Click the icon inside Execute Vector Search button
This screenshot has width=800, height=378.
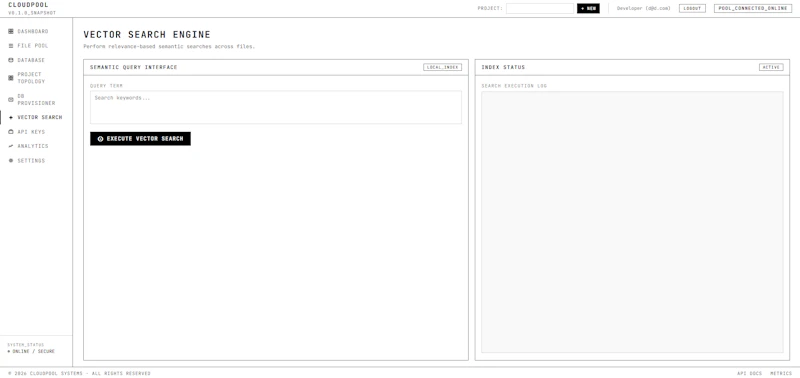tap(101, 139)
